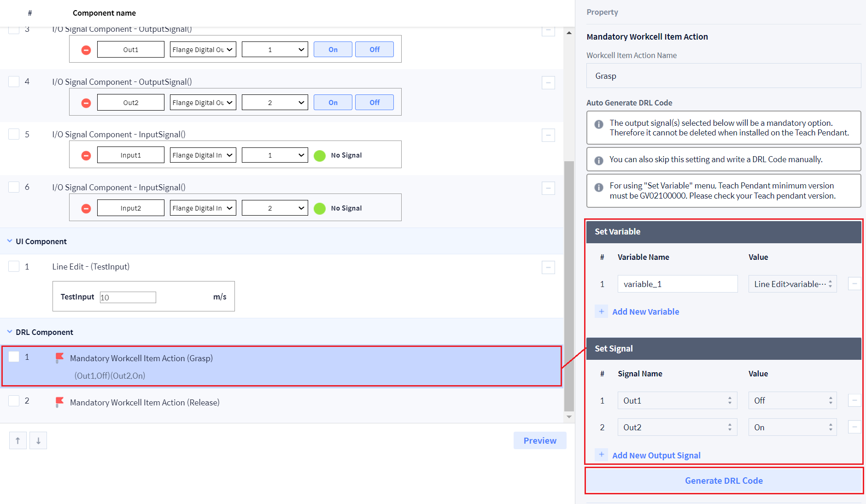This screenshot has width=866, height=504.
Task: Collapse the DRL Component section
Action: click(10, 332)
